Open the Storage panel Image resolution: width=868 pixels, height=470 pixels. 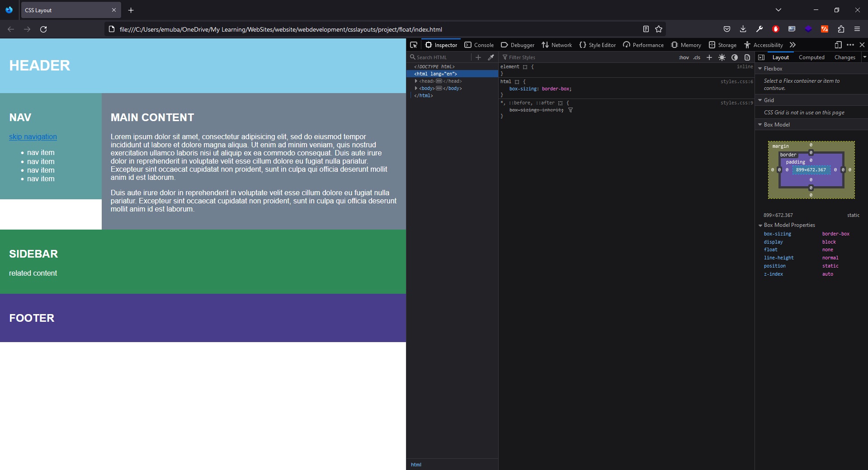[722, 45]
